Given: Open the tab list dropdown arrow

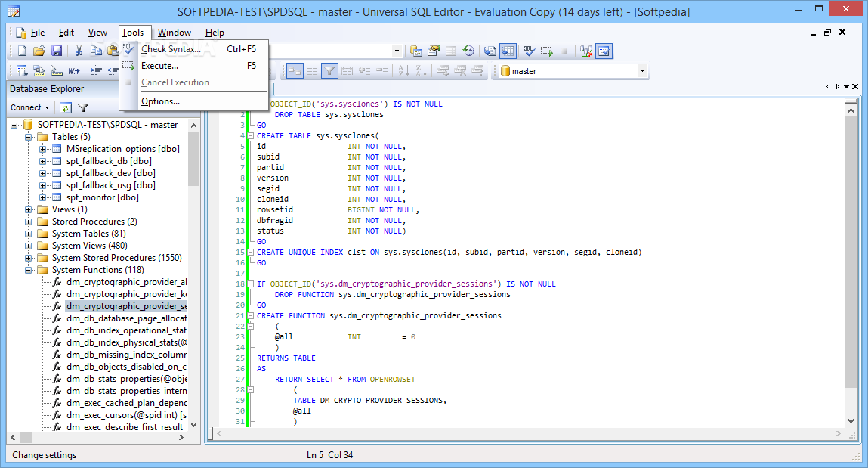Looking at the screenshot, I should pos(846,86).
